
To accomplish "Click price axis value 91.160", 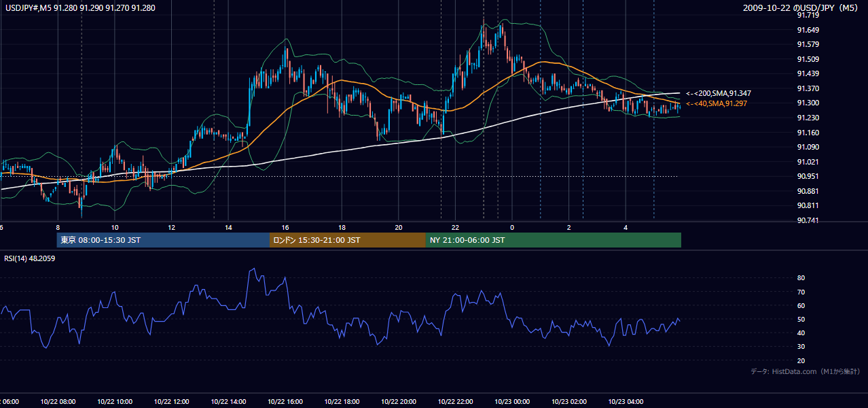I will coord(808,133).
